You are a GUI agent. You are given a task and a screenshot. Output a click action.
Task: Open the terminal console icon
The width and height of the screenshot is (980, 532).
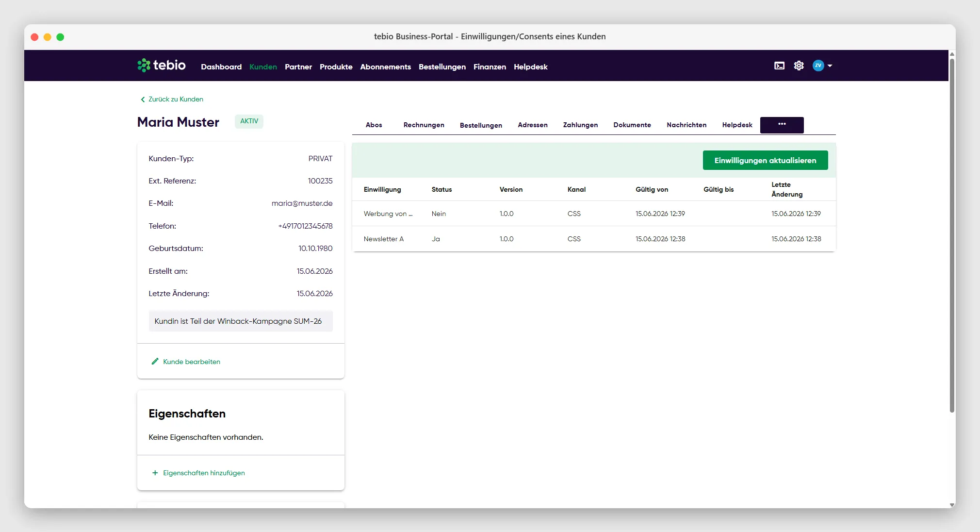point(779,66)
